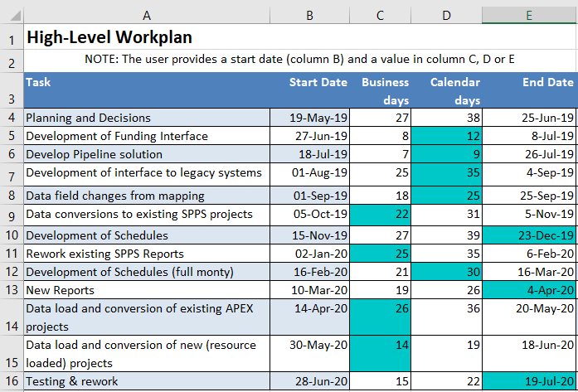Select the highlighted column E header
Image resolution: width=578 pixels, height=392 pixels.
point(529,15)
